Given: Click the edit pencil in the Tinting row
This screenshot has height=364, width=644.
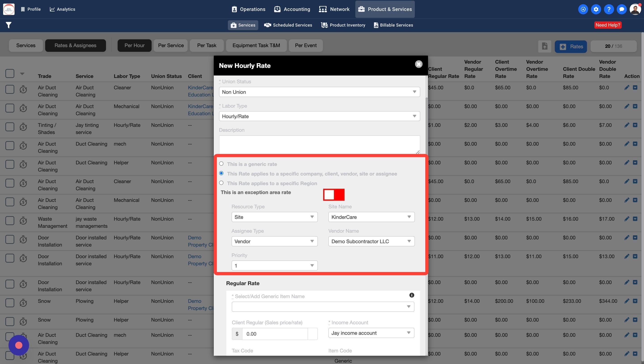Looking at the screenshot, I should tap(627, 125).
